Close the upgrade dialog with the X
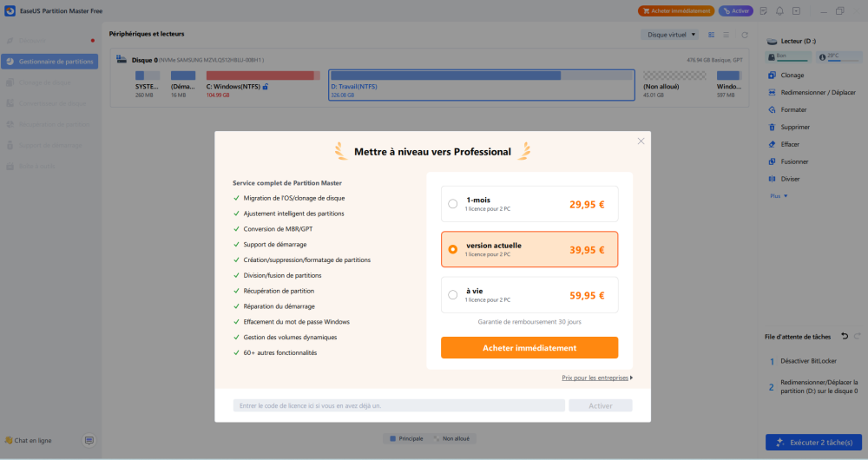Image resolution: width=868 pixels, height=460 pixels. [x=641, y=141]
